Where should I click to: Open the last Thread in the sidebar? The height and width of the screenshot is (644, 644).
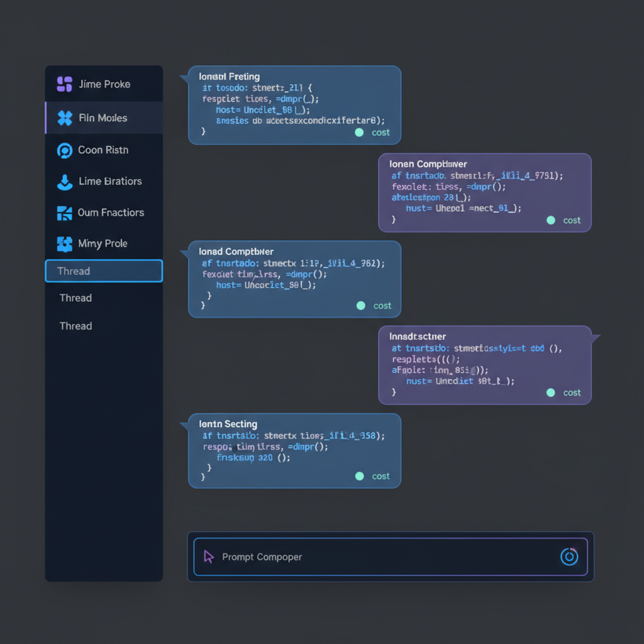tap(75, 326)
